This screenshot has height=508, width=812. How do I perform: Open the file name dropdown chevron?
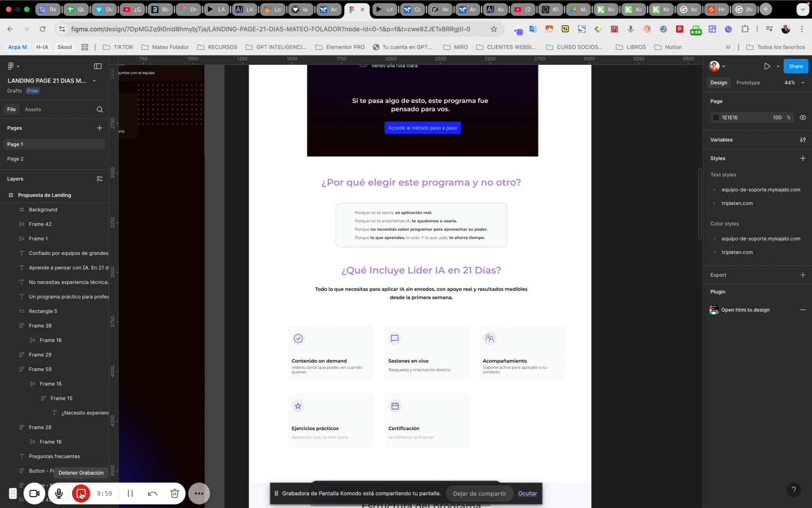tap(94, 81)
